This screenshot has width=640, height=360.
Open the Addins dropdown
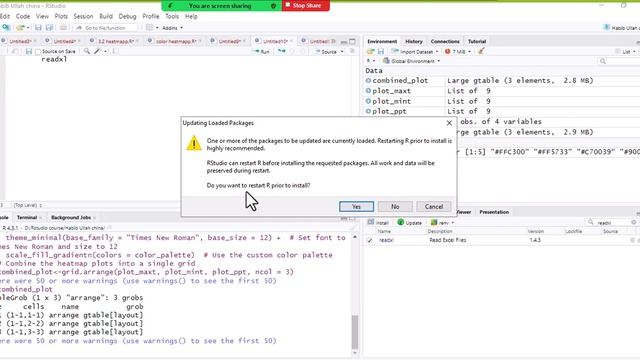tap(172, 28)
